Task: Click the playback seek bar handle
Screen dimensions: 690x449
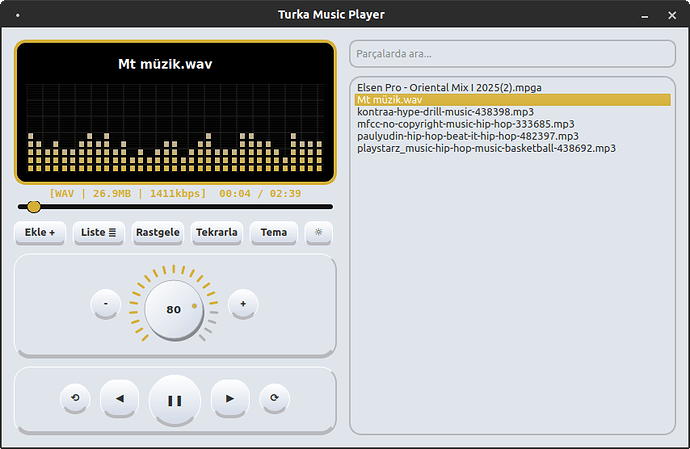Action: click(x=34, y=207)
